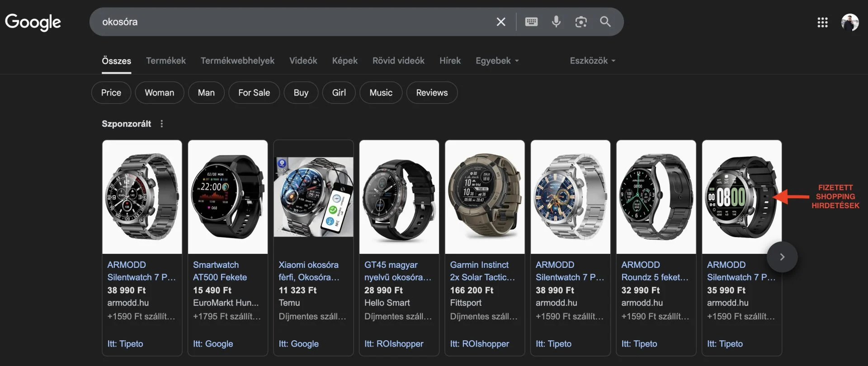View the Garmin Instinct watch product image

click(x=485, y=197)
